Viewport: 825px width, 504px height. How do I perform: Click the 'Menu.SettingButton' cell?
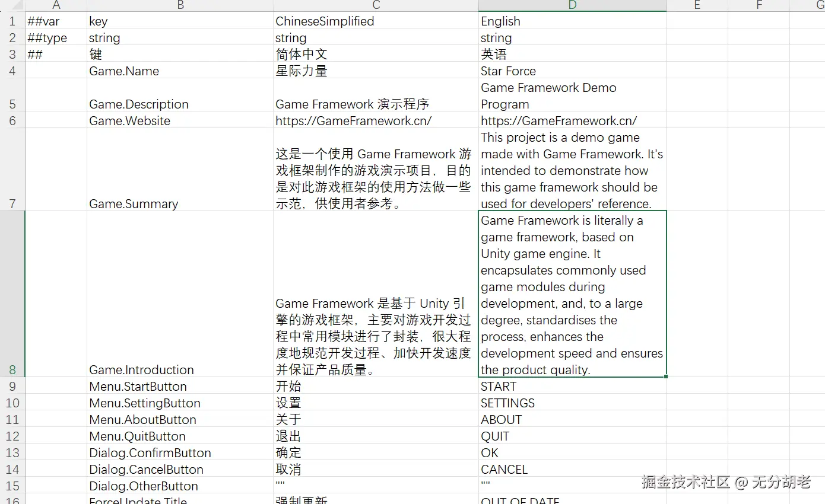[180, 403]
